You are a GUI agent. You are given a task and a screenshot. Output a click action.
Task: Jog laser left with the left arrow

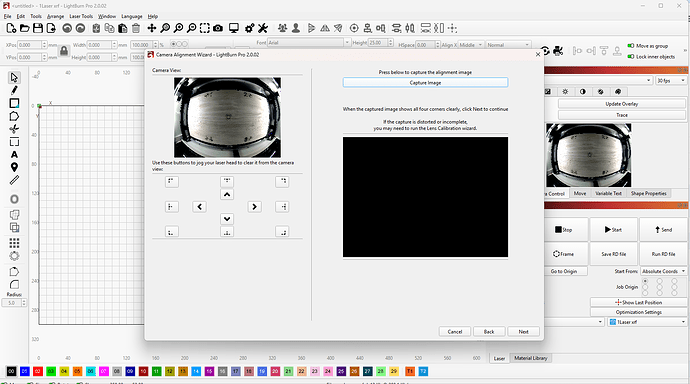coord(199,207)
